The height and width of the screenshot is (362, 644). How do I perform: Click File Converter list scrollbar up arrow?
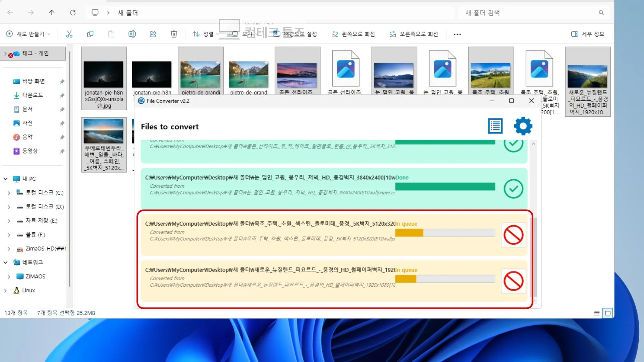(533, 144)
